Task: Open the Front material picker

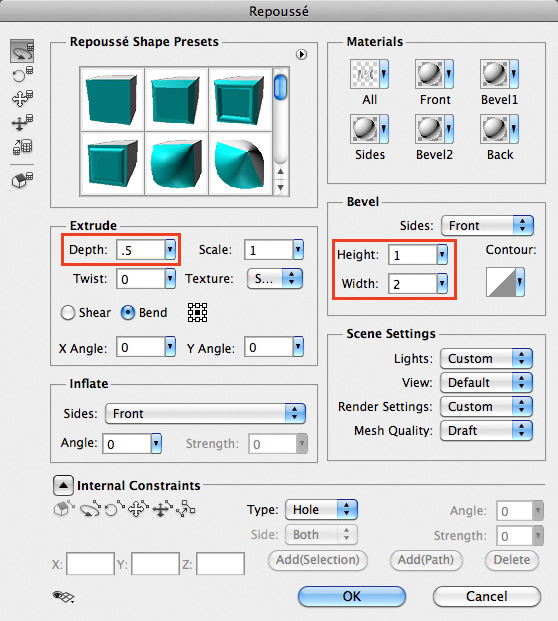Action: click(x=434, y=74)
